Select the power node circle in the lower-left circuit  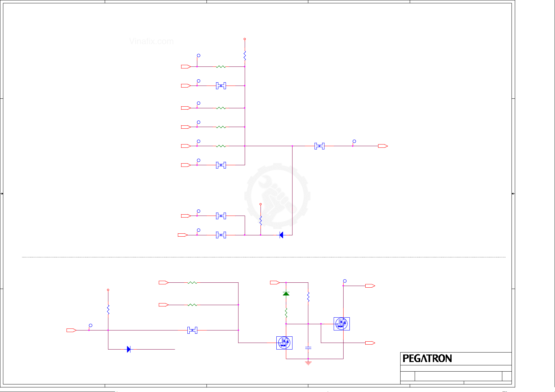(x=108, y=290)
